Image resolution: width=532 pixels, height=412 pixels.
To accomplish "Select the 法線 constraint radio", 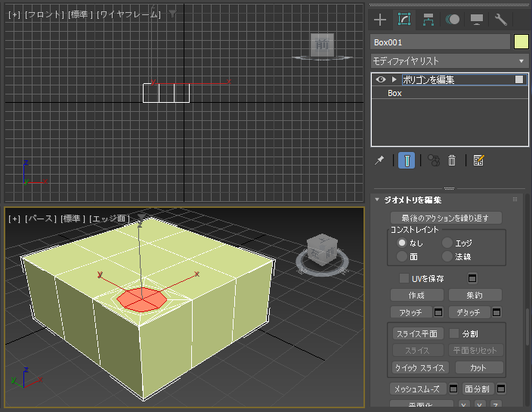I will coord(447,256).
